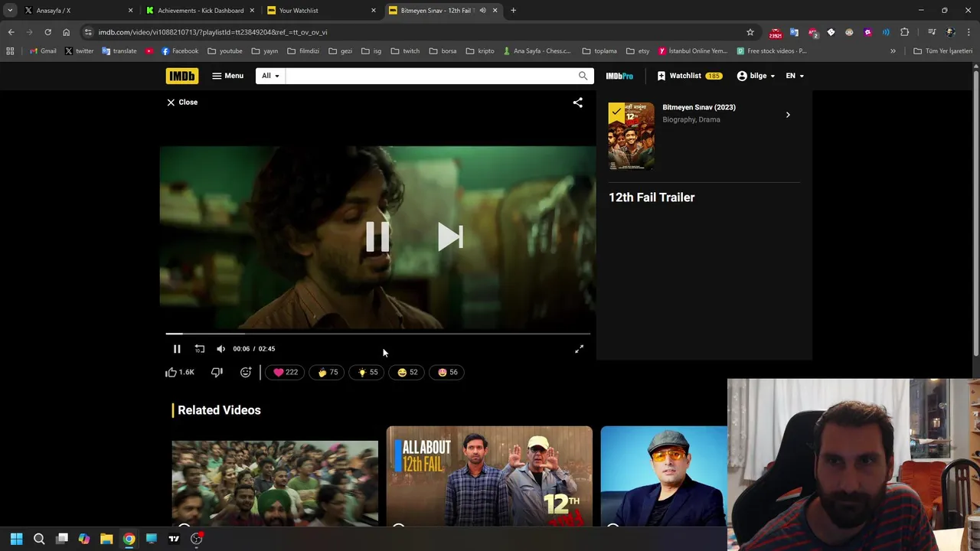Open the browser extensions puzzle icon

point(905,32)
